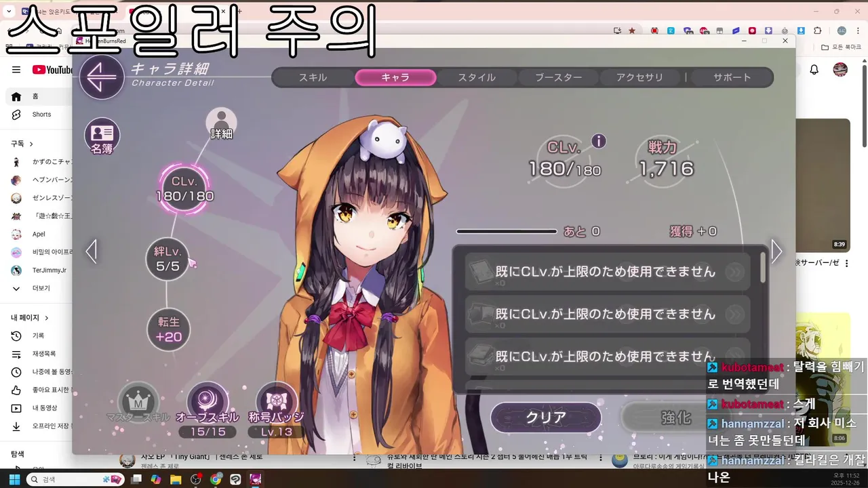Open YouTube 홈 in sidebar
The height and width of the screenshot is (488, 868).
(x=36, y=96)
